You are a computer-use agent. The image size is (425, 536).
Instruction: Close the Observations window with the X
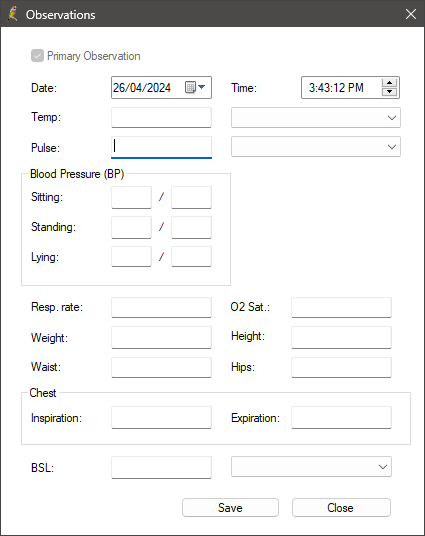pos(411,14)
